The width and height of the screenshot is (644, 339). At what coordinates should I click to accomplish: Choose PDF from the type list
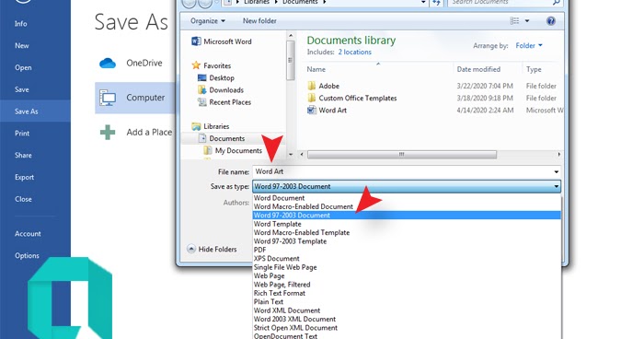tap(407, 250)
